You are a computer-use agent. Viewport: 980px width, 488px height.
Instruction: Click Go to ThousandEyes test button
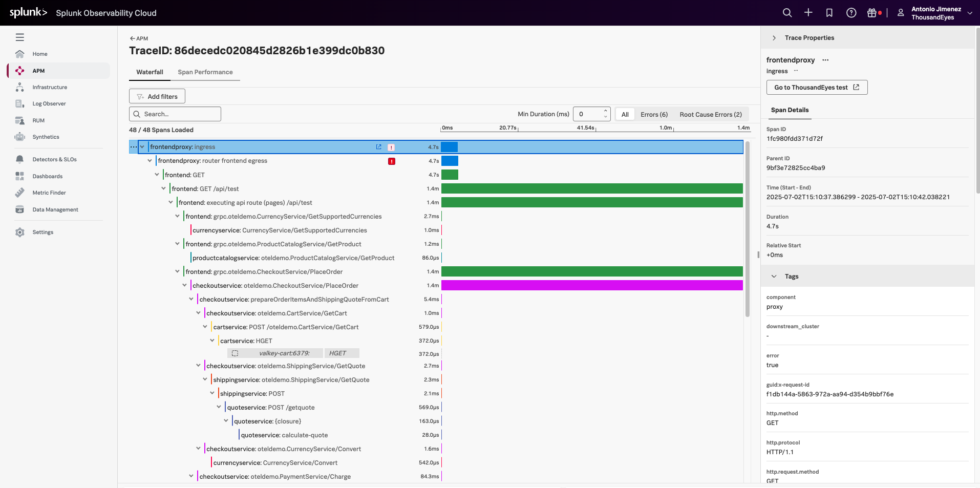point(817,88)
